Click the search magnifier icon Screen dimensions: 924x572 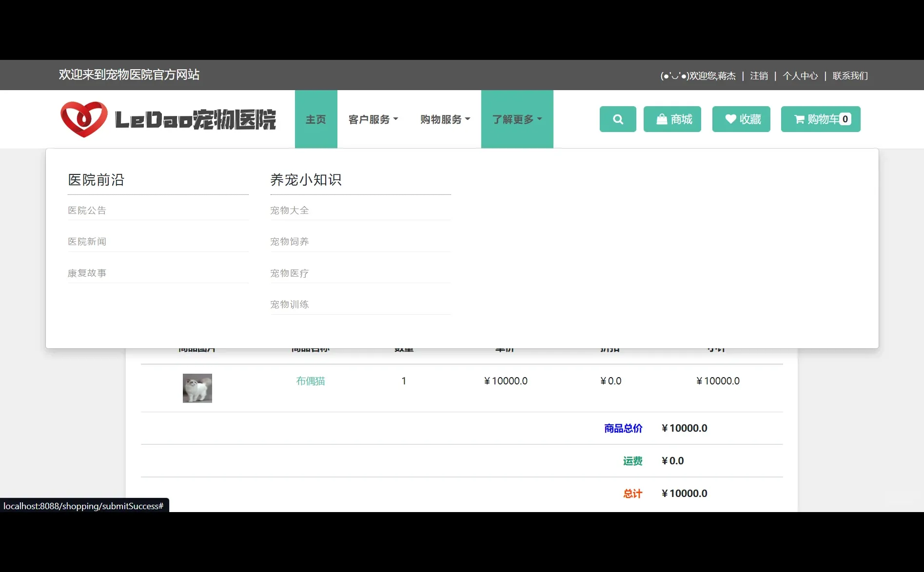(x=618, y=119)
